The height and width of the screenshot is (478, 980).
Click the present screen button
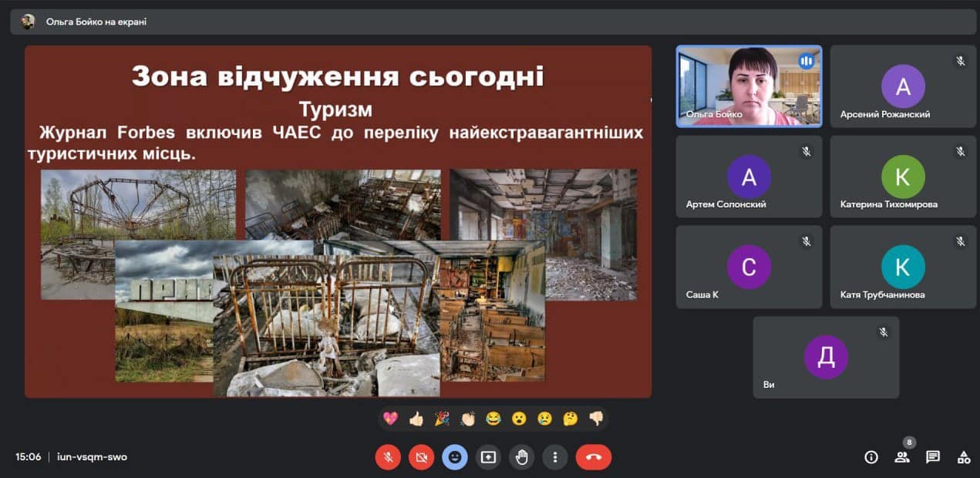488,457
